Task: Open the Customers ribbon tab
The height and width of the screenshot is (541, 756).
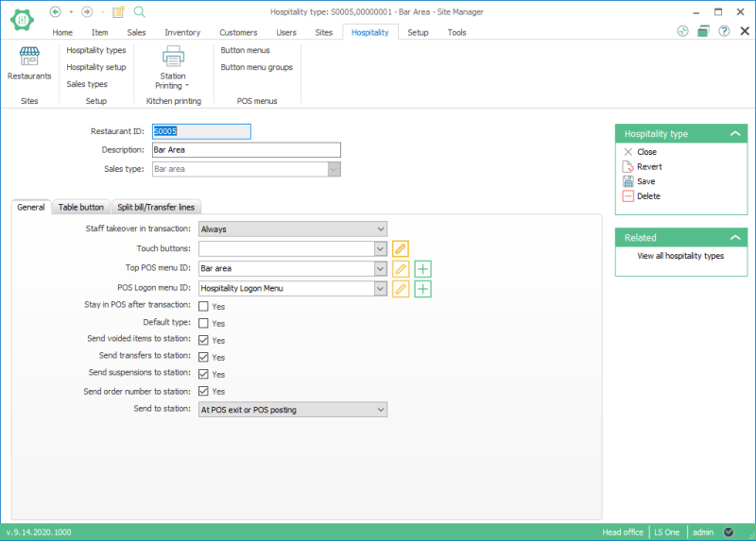Action: (x=238, y=32)
